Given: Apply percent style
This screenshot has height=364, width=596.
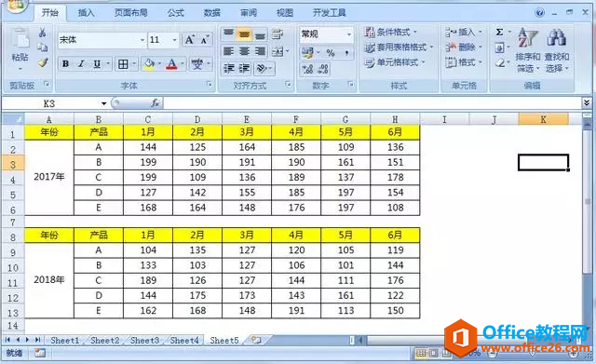Looking at the screenshot, I should (331, 52).
